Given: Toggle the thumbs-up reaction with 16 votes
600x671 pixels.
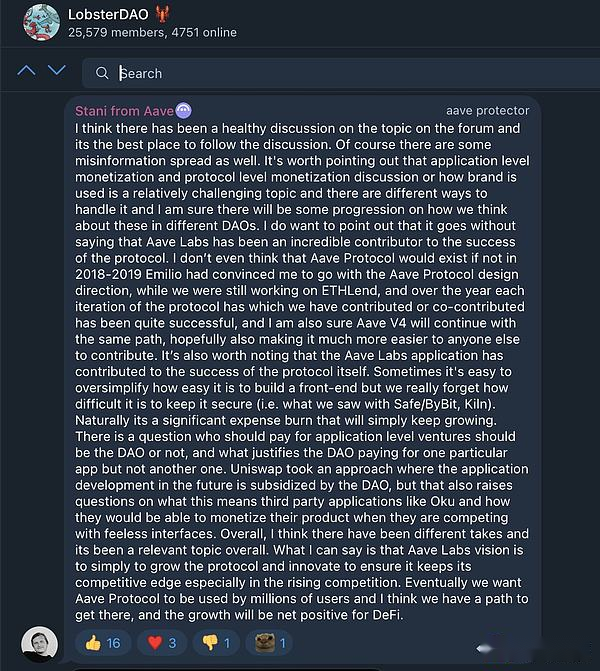Looking at the screenshot, I should tap(104, 643).
